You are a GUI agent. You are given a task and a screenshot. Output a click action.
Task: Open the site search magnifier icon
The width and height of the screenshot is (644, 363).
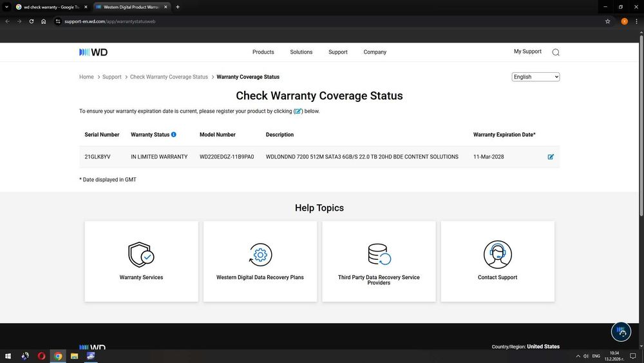556,52
